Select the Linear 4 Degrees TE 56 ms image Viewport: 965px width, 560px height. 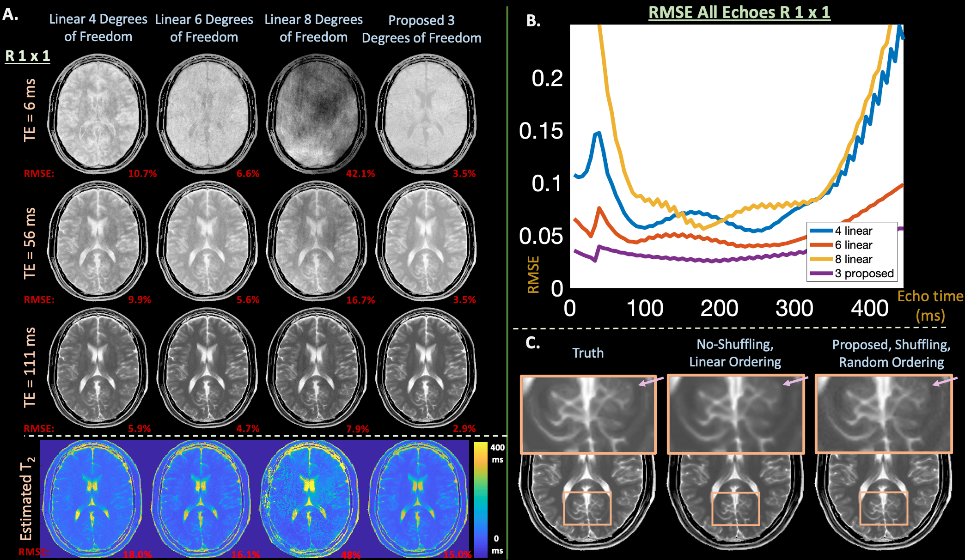[98, 240]
